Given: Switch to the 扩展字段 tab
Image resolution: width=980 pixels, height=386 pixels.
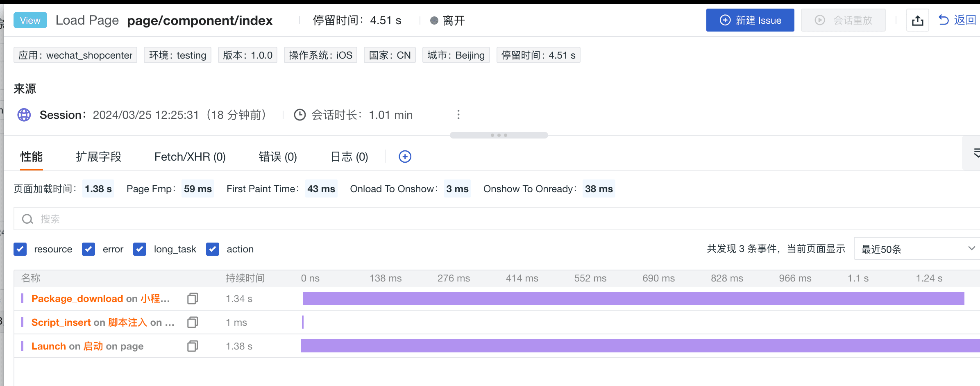Looking at the screenshot, I should (99, 157).
